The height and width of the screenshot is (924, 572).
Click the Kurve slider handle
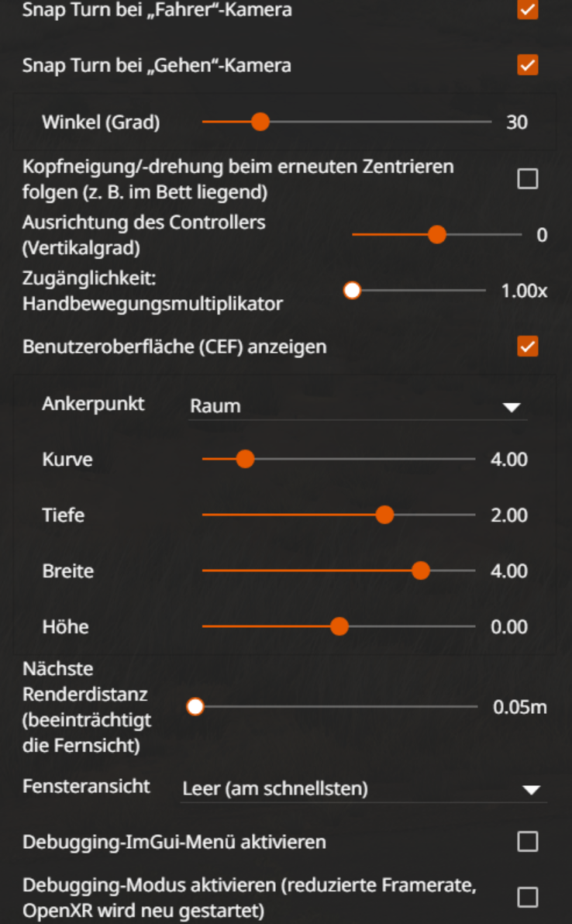[245, 460]
